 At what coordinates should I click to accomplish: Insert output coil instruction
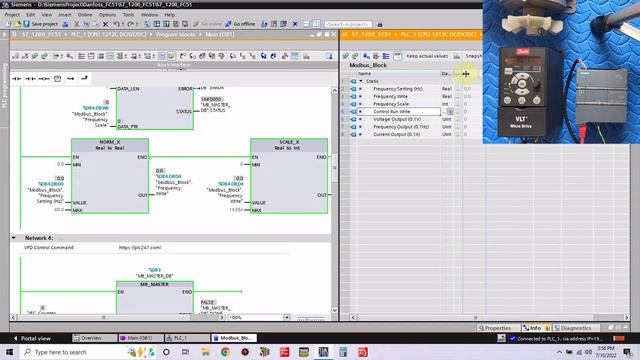44,78
